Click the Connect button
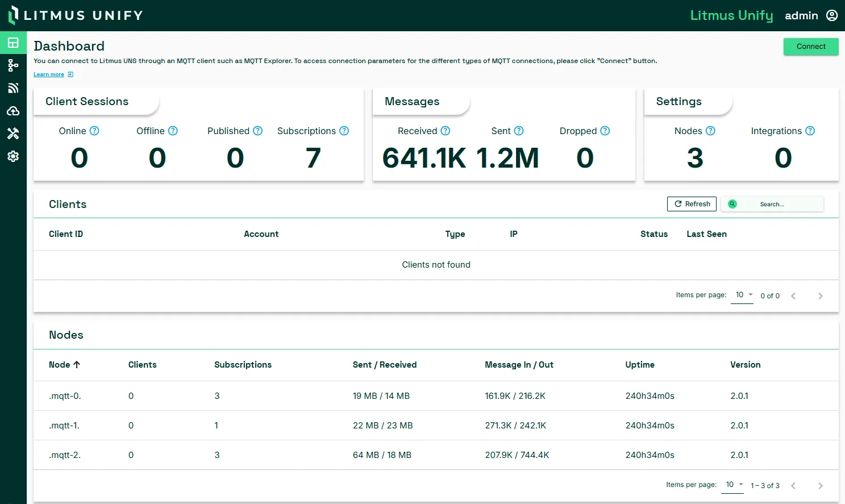This screenshot has height=504, width=845. coord(811,47)
